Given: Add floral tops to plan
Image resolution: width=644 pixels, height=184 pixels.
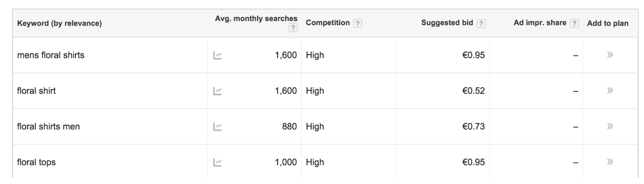Looking at the screenshot, I should (610, 162).
